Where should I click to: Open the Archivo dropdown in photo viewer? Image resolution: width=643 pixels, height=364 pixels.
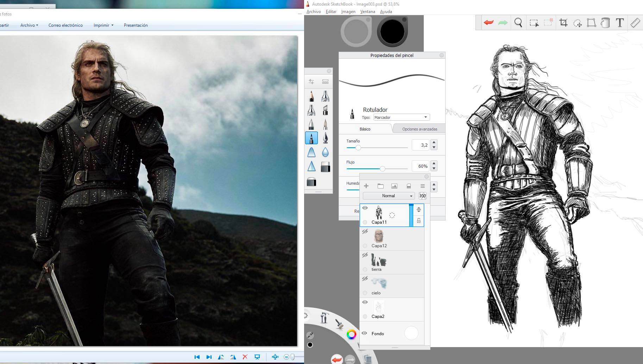tap(29, 25)
